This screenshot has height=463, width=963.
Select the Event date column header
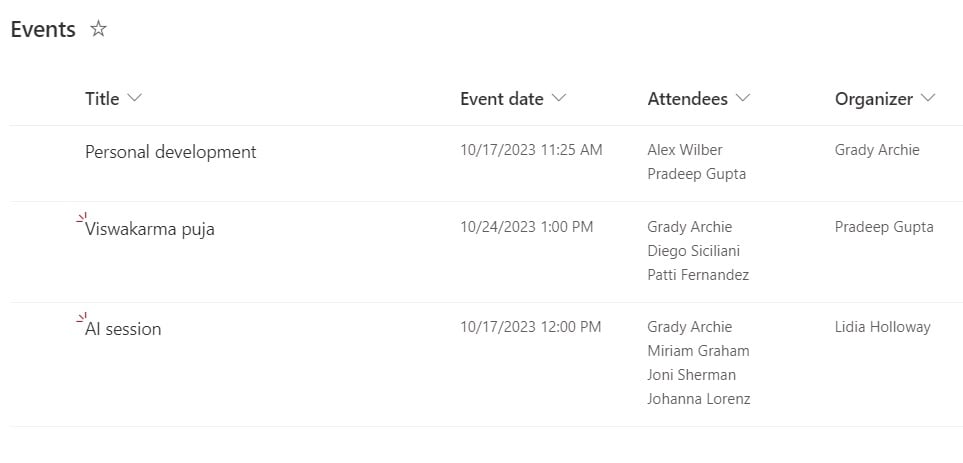(x=502, y=99)
